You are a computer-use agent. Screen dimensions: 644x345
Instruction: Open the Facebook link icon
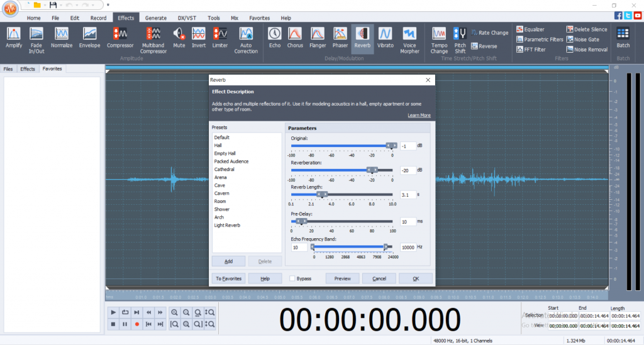coord(619,16)
